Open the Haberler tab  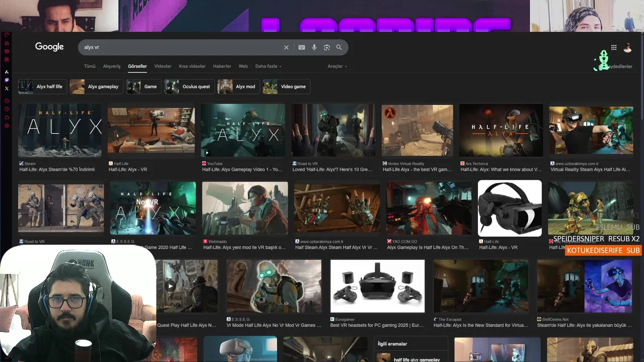pos(222,66)
